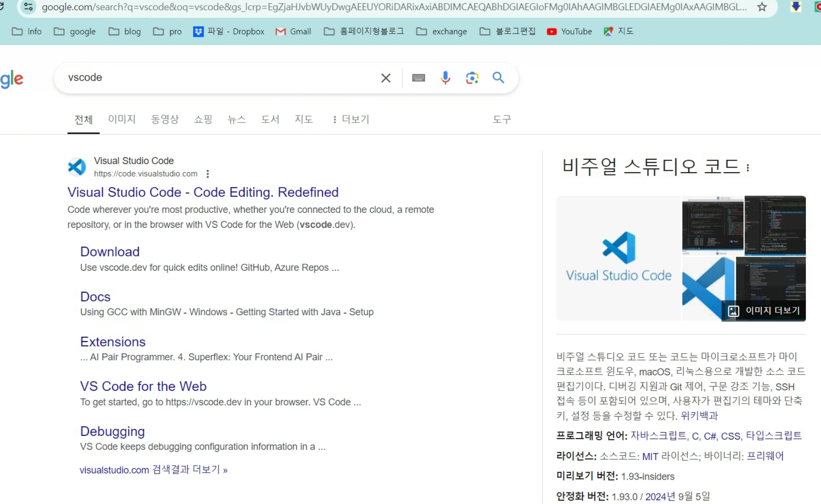Switch to the 뉴스 tab
This screenshot has height=504, width=821.
pyautogui.click(x=236, y=120)
